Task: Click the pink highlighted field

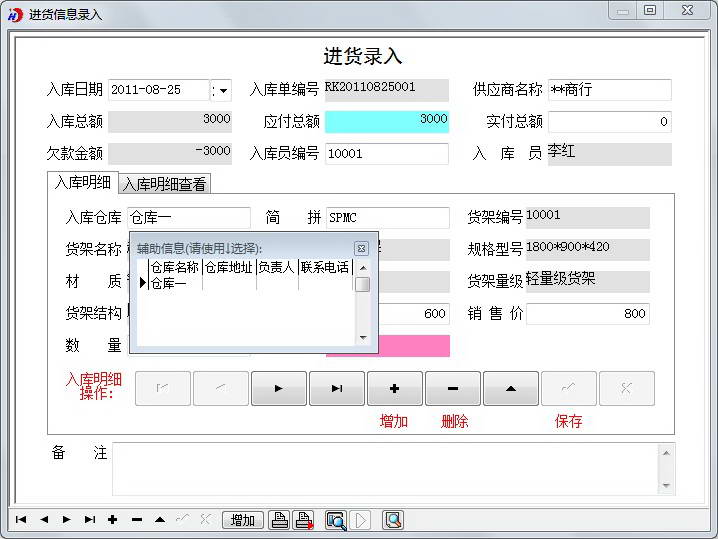Action: click(x=414, y=346)
